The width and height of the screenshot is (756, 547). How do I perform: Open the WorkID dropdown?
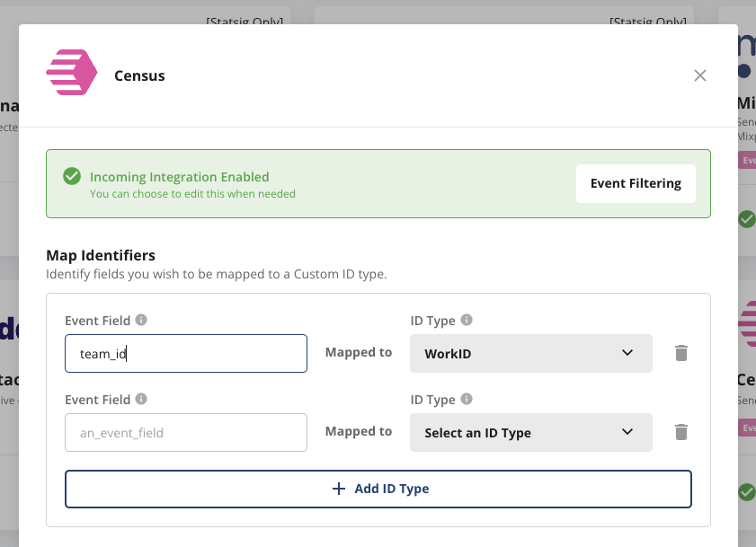[530, 353]
